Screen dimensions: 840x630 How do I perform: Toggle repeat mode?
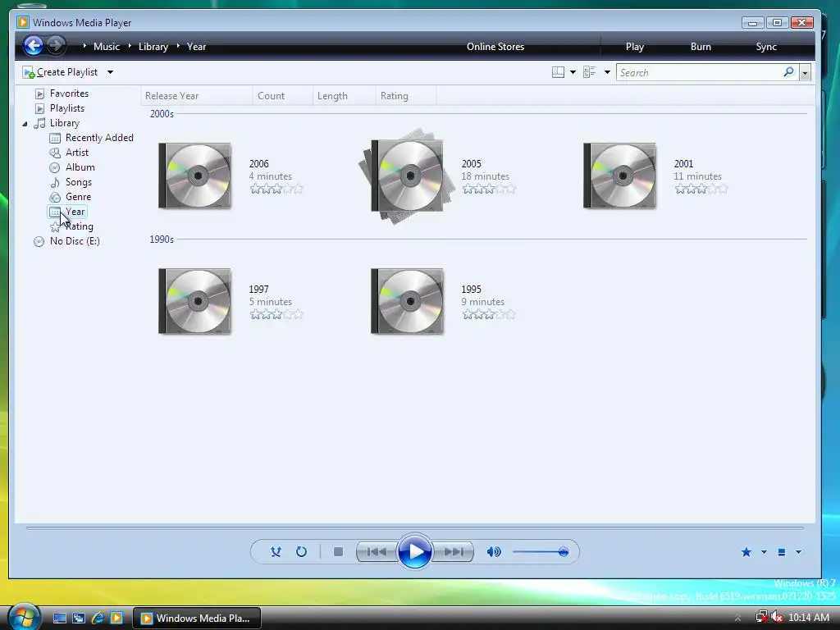point(302,552)
